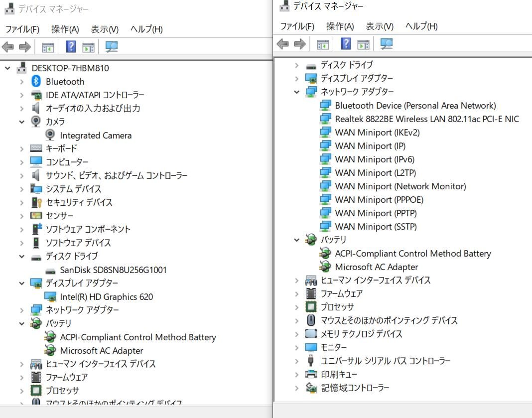Image resolution: width=532 pixels, height=418 pixels.
Task: Expand the プロセッサ node in right window
Action: tap(297, 307)
